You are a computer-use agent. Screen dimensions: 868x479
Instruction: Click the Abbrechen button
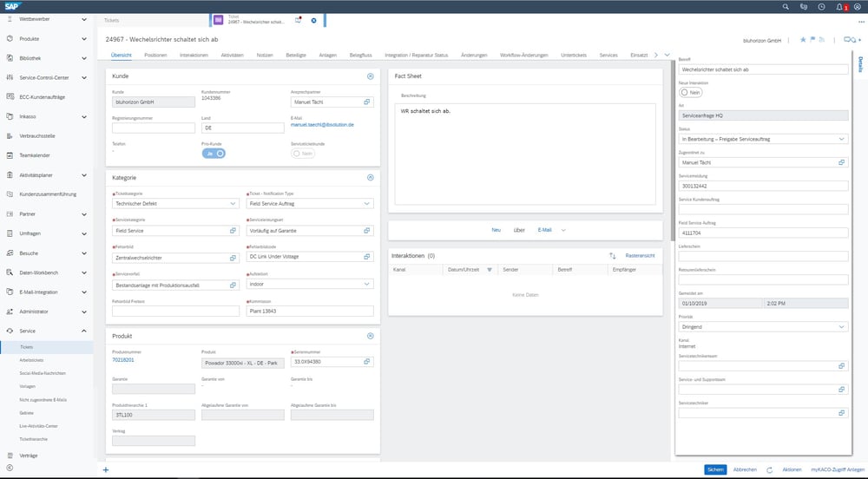[x=745, y=469]
